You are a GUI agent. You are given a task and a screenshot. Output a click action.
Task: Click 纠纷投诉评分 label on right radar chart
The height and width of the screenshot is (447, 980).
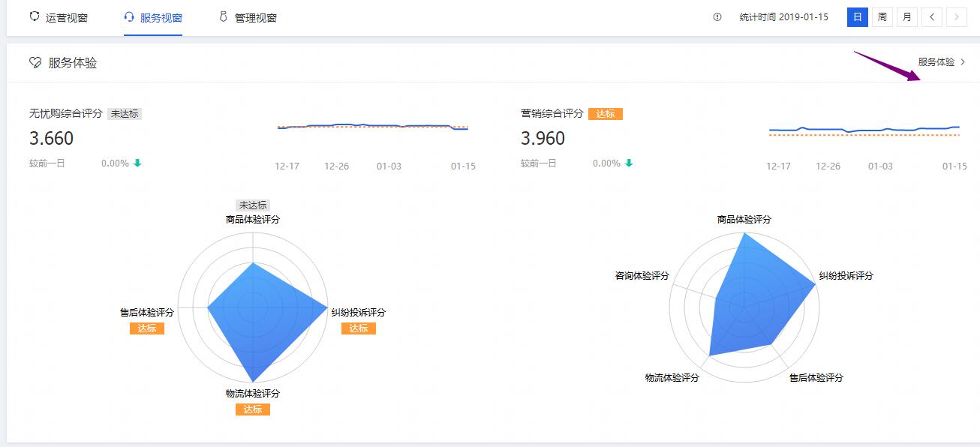point(846,276)
